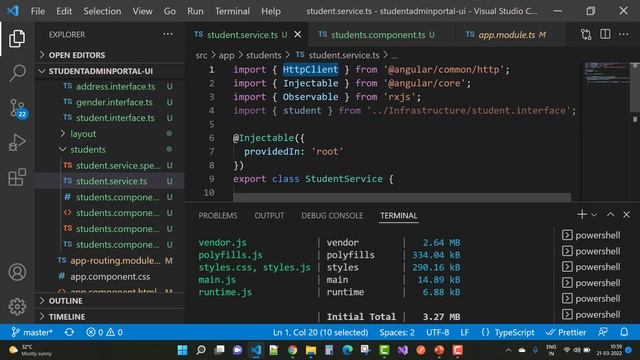
Task: Click the compare changes icon in editor toolbar
Action: 586,35
